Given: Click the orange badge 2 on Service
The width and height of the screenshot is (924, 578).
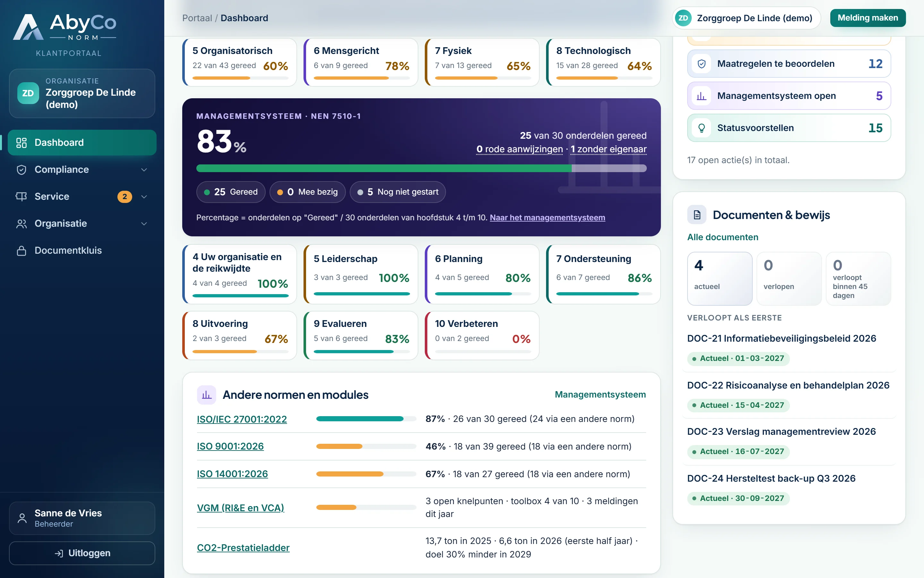Looking at the screenshot, I should [124, 197].
